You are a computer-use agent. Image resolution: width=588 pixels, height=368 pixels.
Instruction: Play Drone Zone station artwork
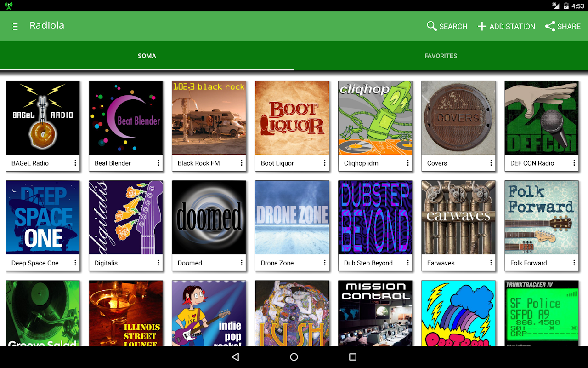[x=292, y=218]
